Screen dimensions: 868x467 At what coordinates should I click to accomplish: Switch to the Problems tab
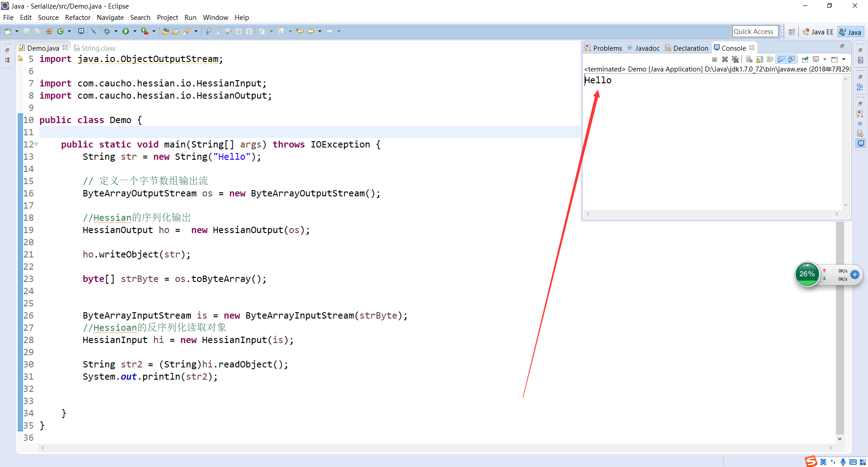click(x=603, y=48)
